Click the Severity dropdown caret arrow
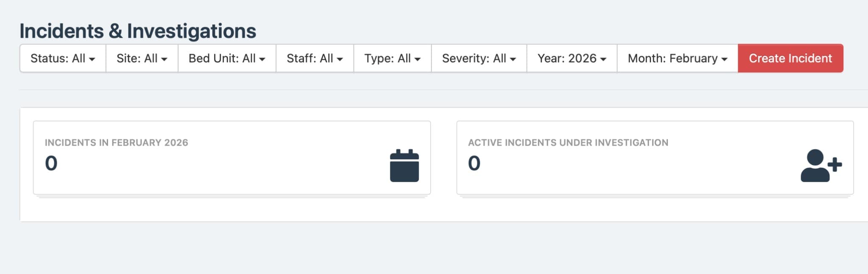 coord(514,60)
